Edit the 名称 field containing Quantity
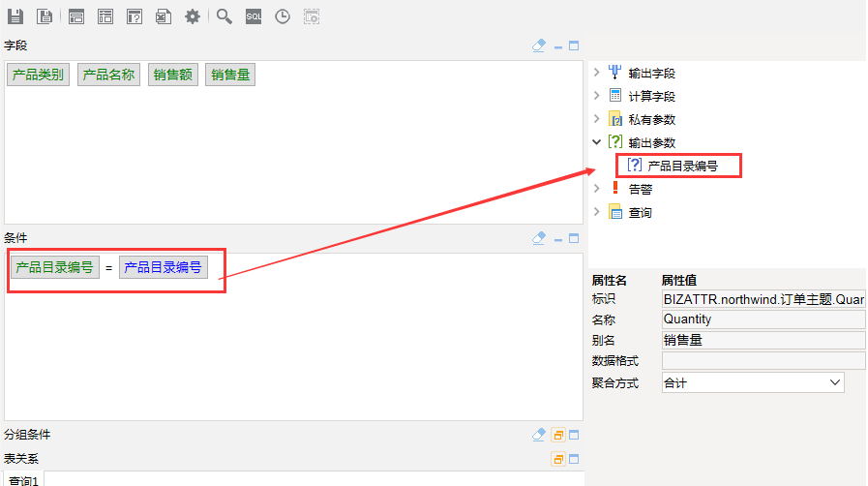 [x=763, y=319]
